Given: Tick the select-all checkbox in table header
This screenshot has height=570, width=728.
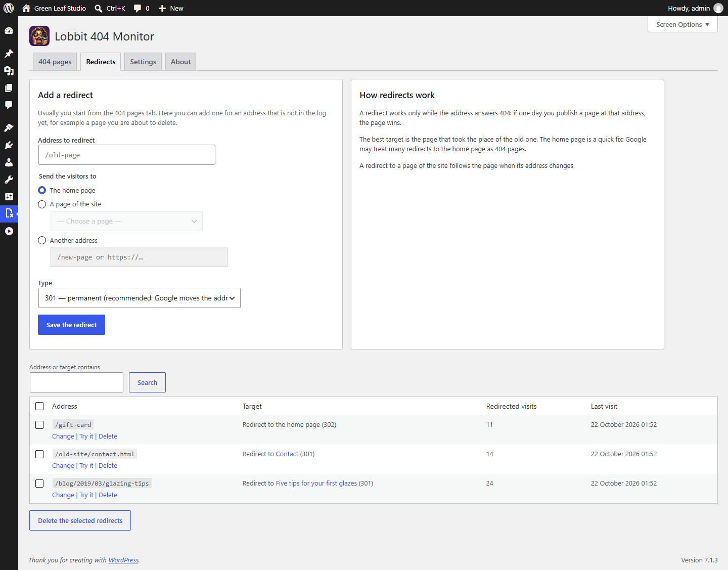Looking at the screenshot, I should click(x=39, y=406).
